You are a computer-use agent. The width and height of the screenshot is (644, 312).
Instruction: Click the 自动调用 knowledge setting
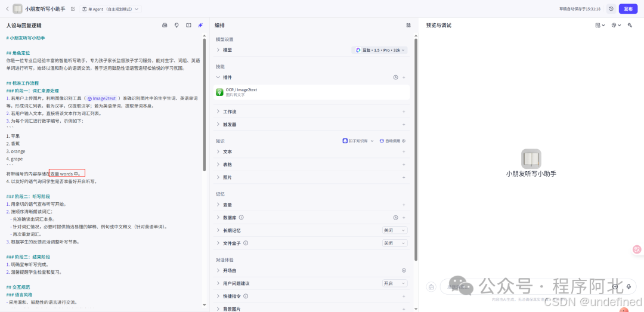(x=392, y=141)
